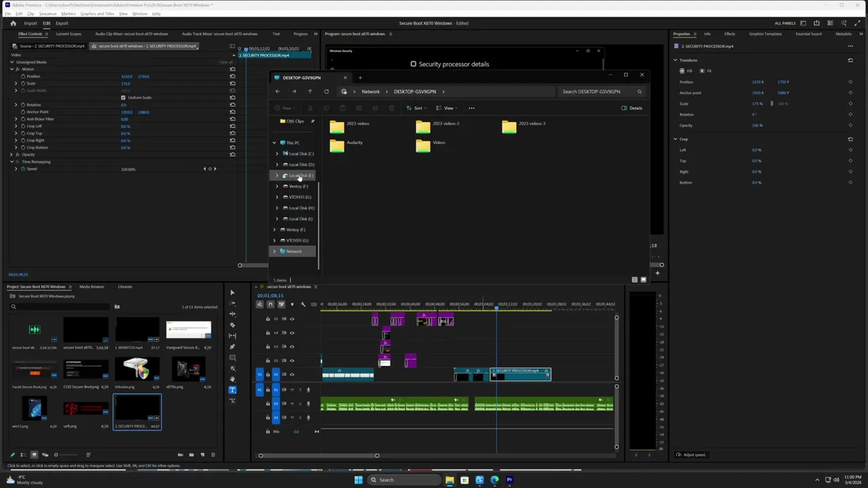Switch to Lumetri Scopes tab

[x=68, y=34]
